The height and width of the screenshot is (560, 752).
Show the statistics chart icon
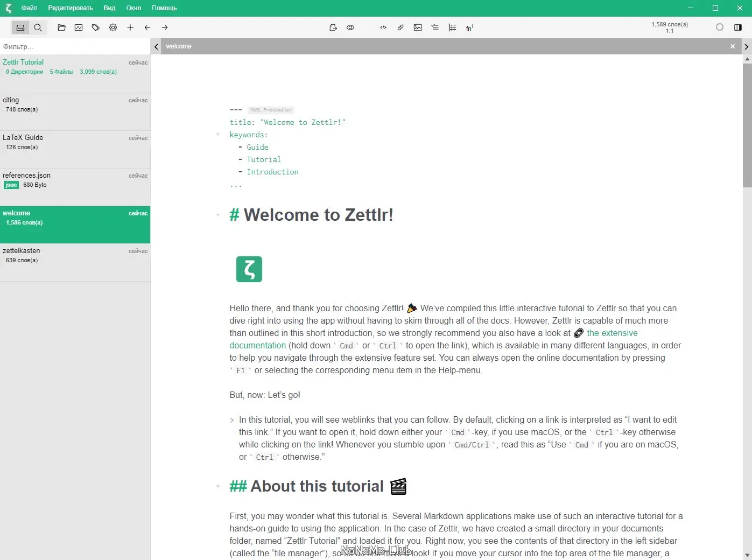pyautogui.click(x=79, y=27)
